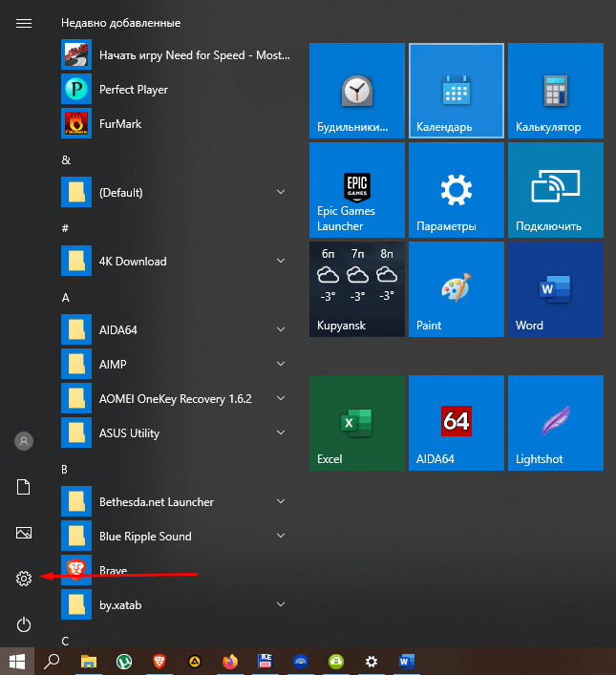Viewport: 616px width, 675px height.
Task: Open taskbar Search magnifier
Action: [x=53, y=662]
